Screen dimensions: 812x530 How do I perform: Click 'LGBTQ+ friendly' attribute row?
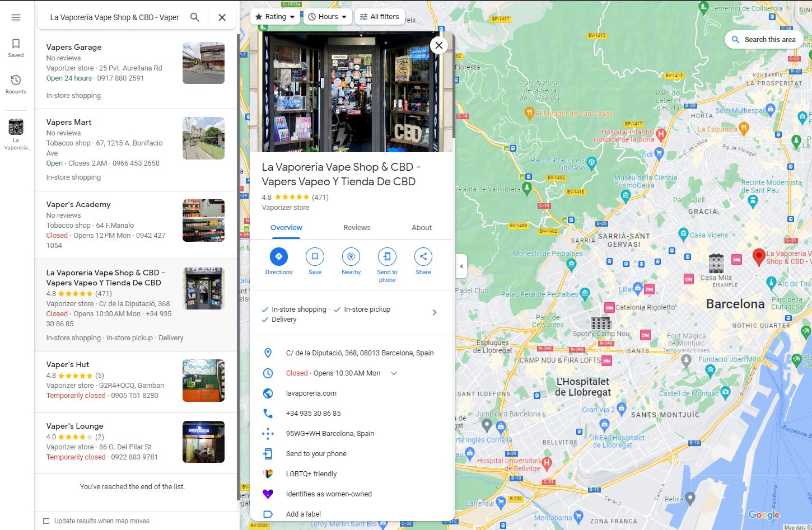(x=351, y=474)
